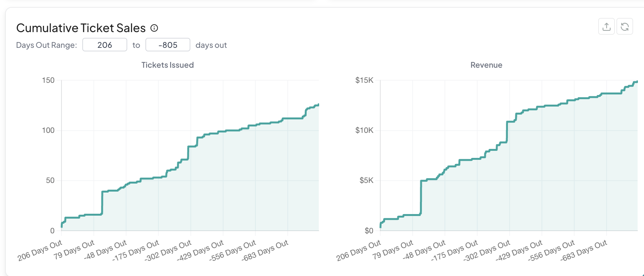Click the 50 y-axis label on Tickets Issued
The height and width of the screenshot is (276, 644).
50,180
